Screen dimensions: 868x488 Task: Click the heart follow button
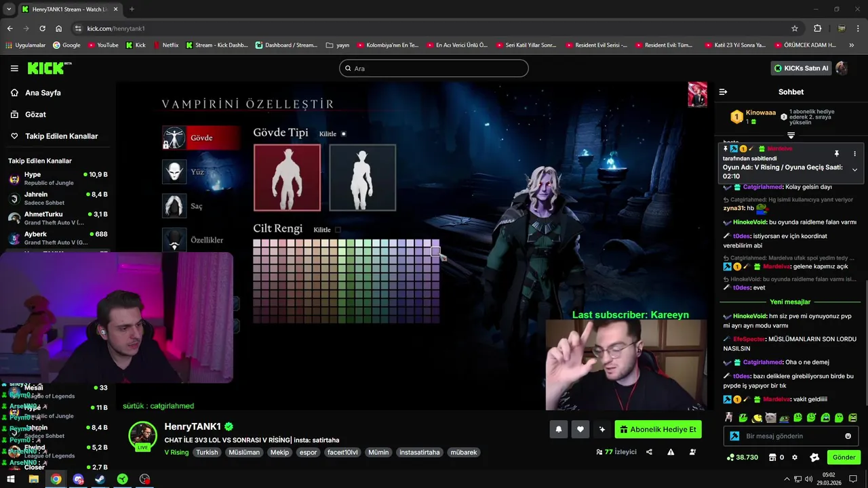[580, 429]
